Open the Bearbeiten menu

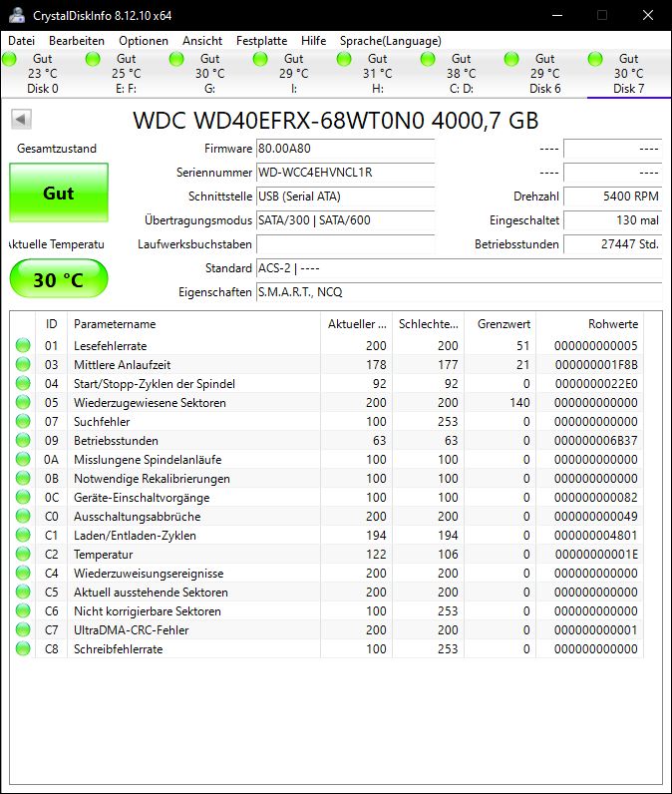pyautogui.click(x=77, y=41)
